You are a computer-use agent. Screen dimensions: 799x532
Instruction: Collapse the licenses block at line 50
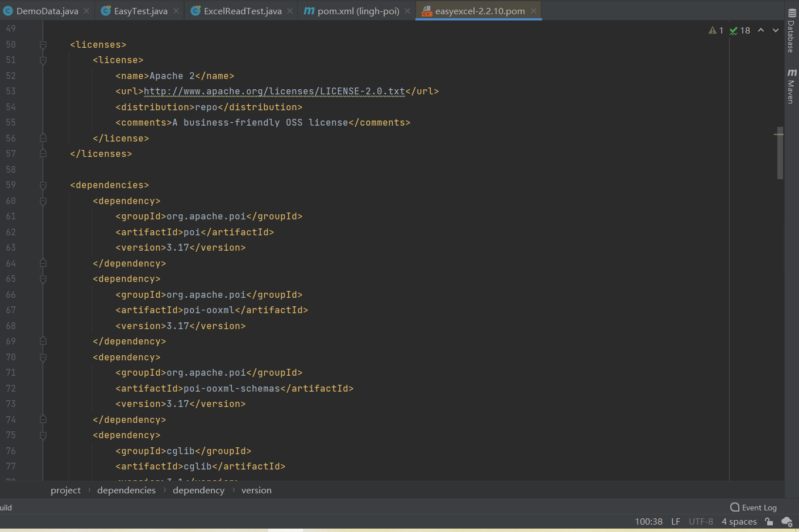tap(43, 45)
